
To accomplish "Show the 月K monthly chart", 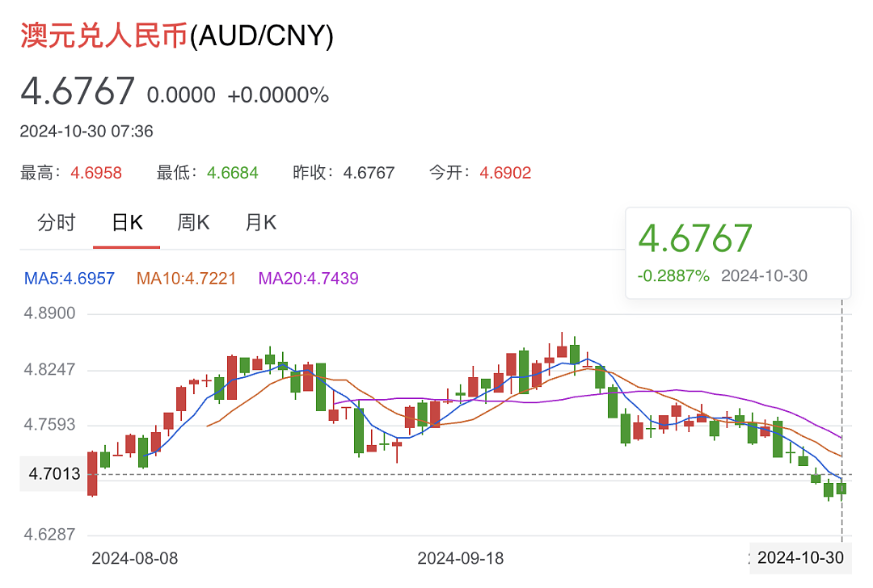I will 261,223.
